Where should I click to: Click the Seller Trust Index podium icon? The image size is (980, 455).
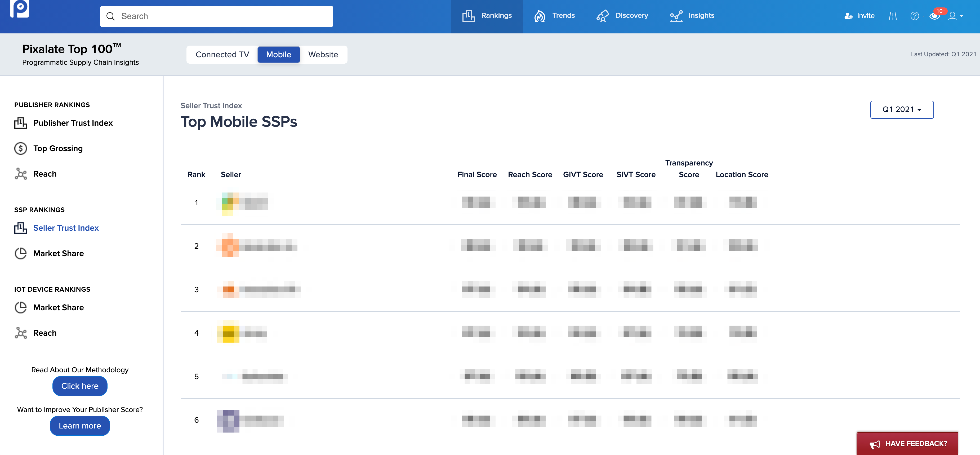coord(21,228)
